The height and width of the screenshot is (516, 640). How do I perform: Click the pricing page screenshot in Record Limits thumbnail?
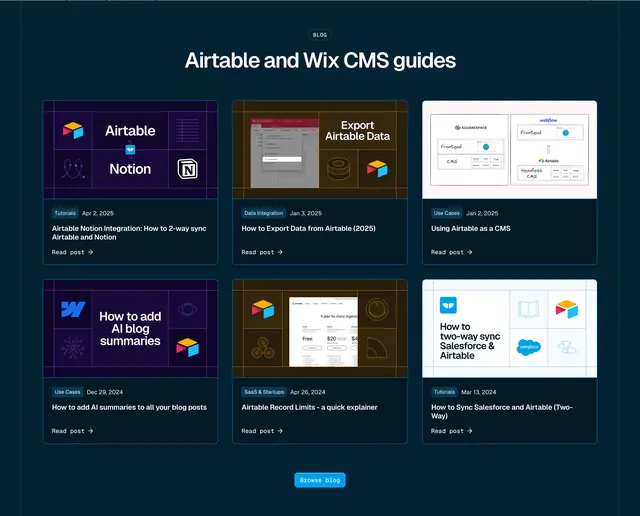[x=323, y=332]
